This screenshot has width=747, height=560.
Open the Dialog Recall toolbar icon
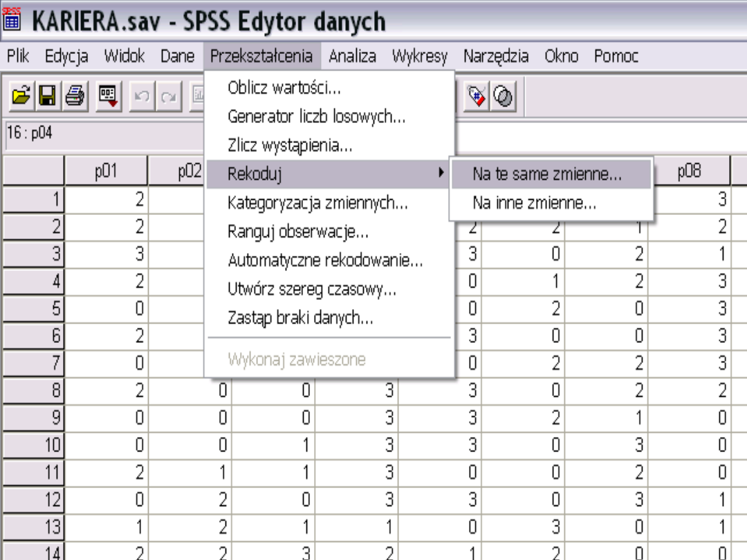point(107,97)
